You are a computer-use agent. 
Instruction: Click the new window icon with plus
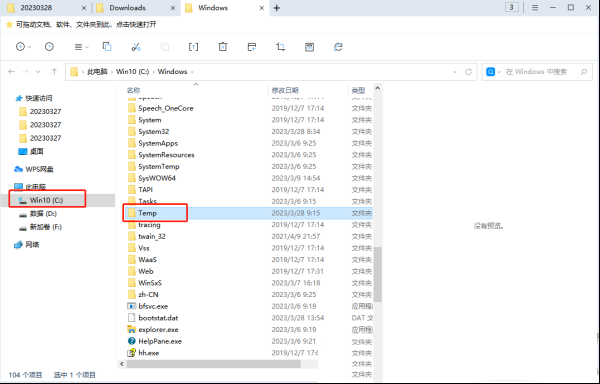(x=252, y=47)
